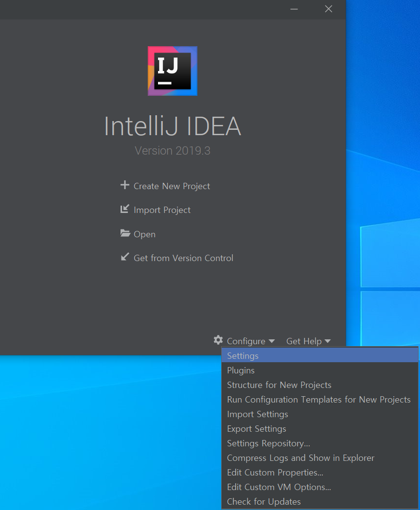Click the Configure gear icon

218,340
